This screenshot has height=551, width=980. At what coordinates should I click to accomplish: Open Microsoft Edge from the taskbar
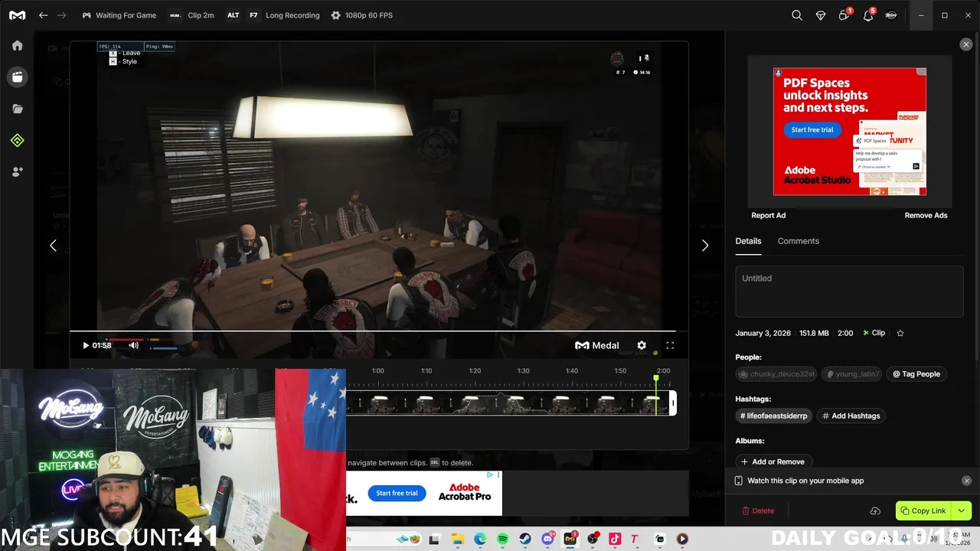(x=480, y=540)
